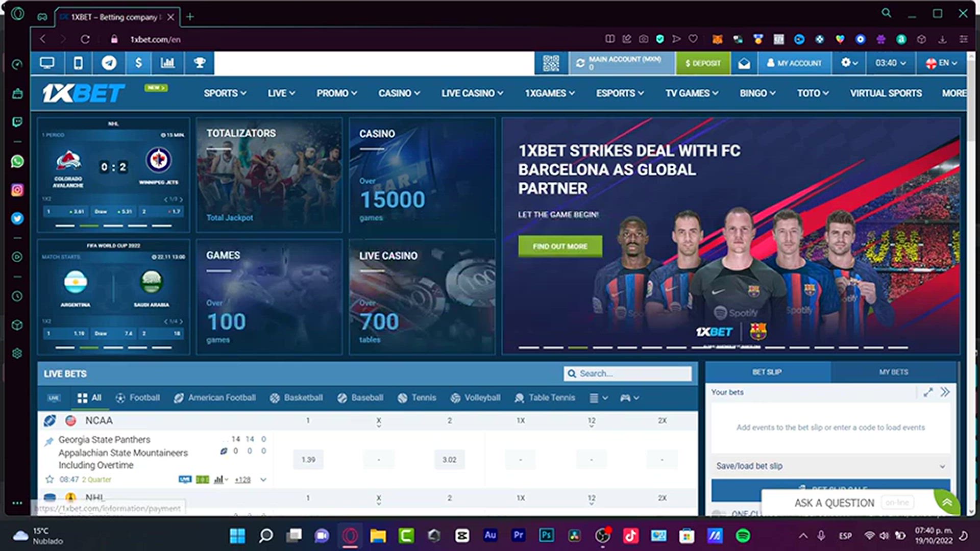Click the 1XBET logo
980x551 pixels.
tap(83, 93)
